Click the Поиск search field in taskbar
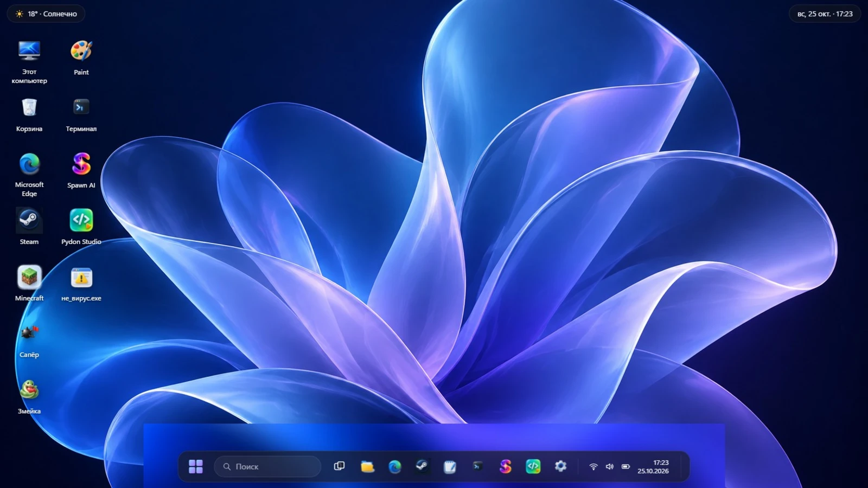Image resolution: width=868 pixels, height=488 pixels. [x=267, y=466]
